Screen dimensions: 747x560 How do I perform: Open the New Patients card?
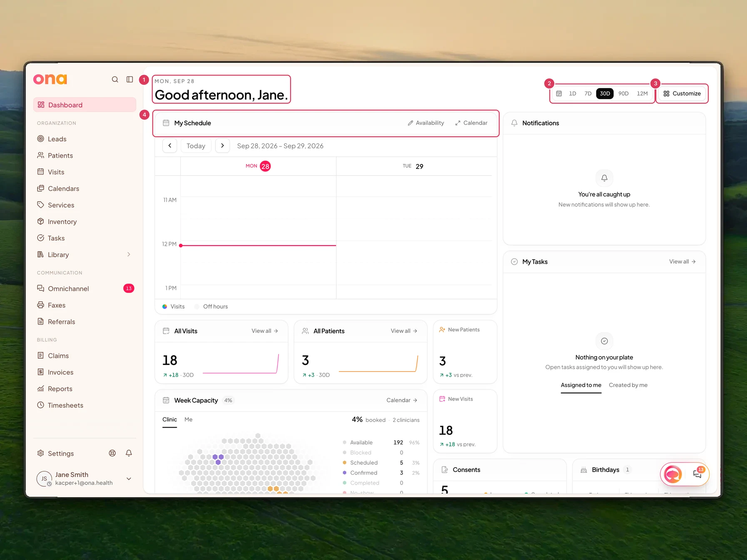coord(465,352)
